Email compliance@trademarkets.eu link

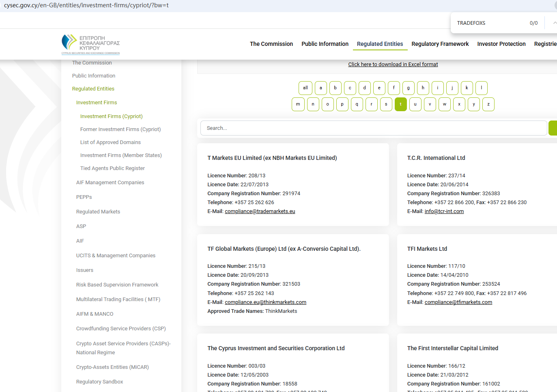[x=260, y=211]
